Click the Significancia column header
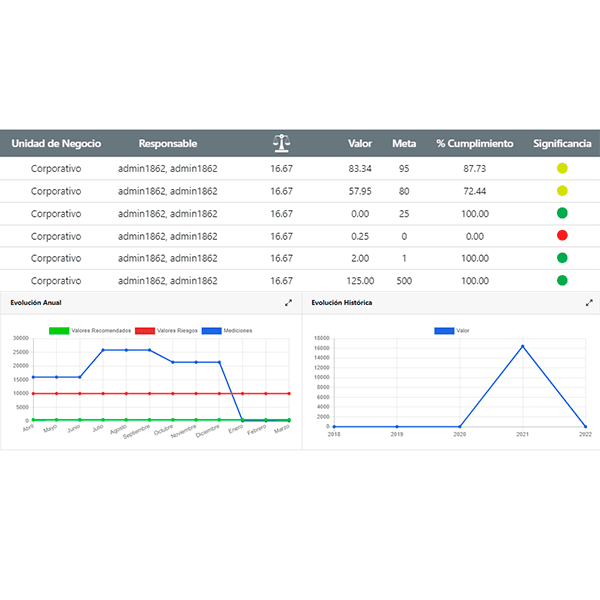The width and height of the screenshot is (600, 600). (x=562, y=143)
